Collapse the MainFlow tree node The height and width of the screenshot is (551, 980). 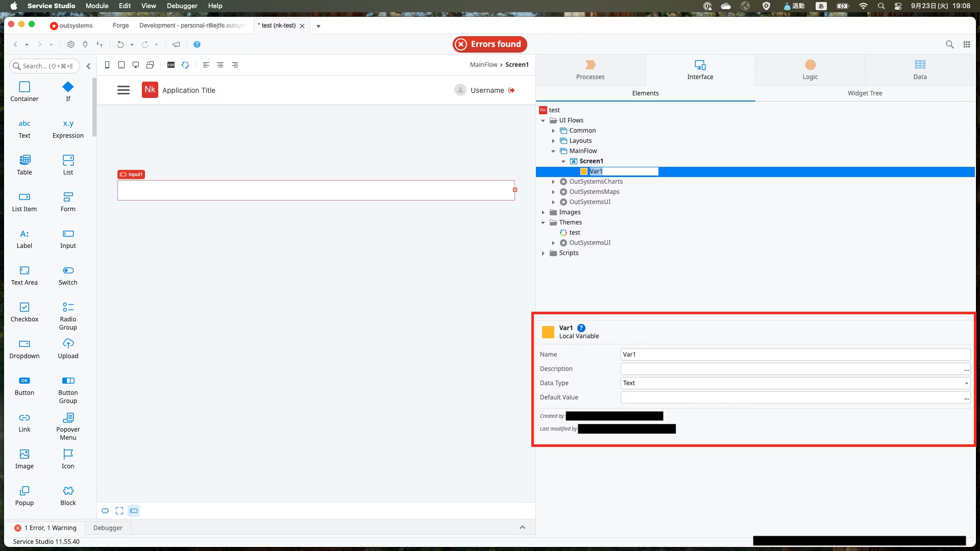tap(553, 151)
